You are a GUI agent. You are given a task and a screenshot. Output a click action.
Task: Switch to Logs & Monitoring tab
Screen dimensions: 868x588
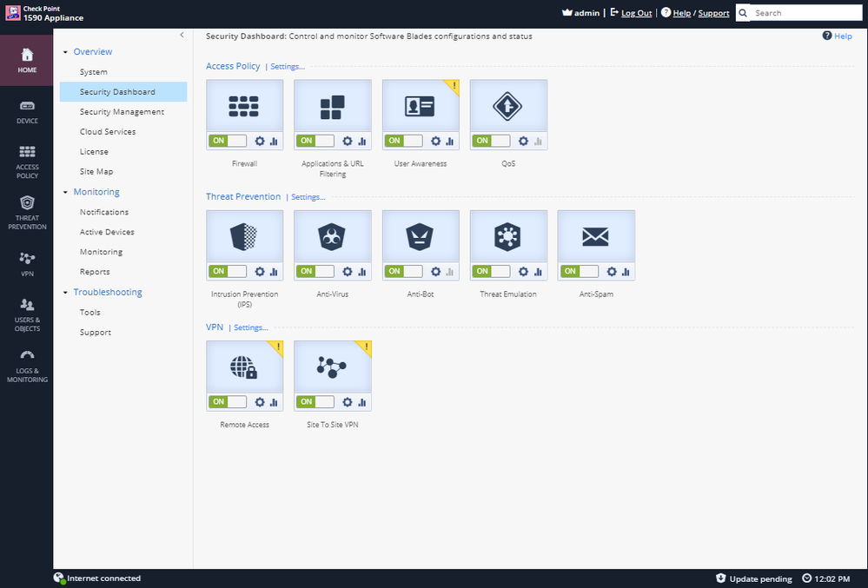point(27,367)
